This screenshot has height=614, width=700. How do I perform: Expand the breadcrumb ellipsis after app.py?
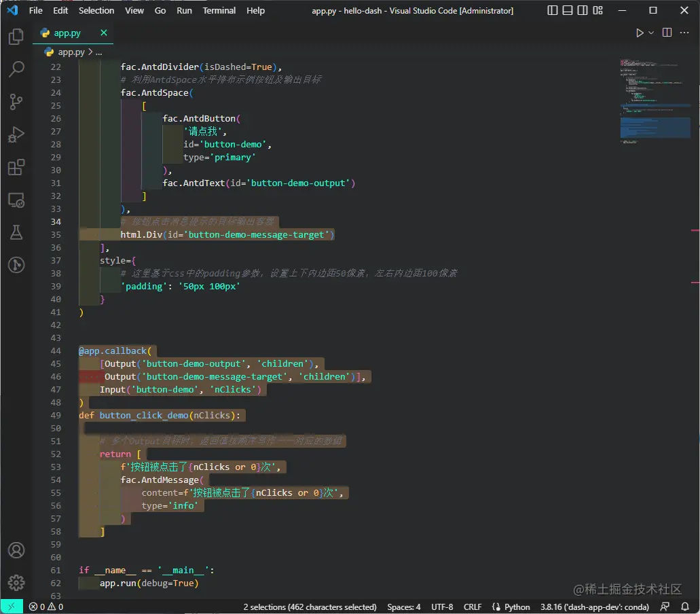coord(98,52)
